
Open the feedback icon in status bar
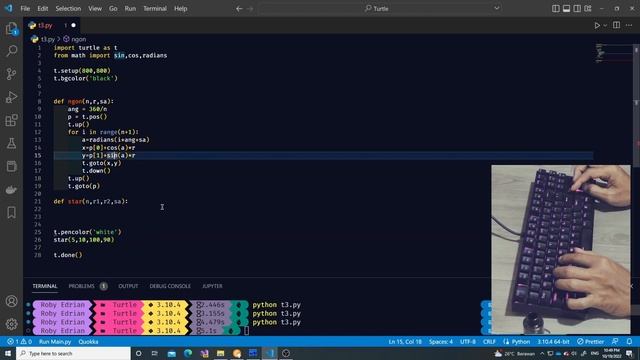point(615,342)
